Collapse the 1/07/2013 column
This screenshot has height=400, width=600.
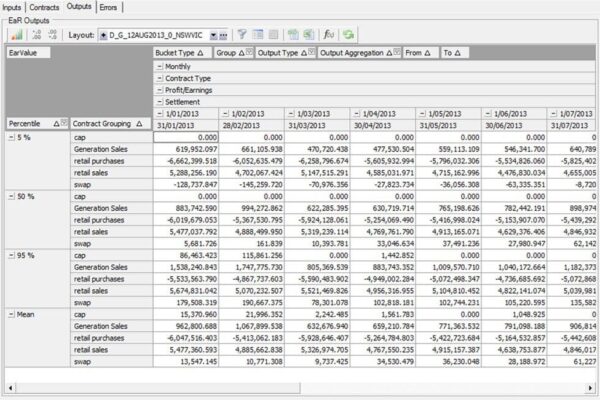tap(554, 114)
